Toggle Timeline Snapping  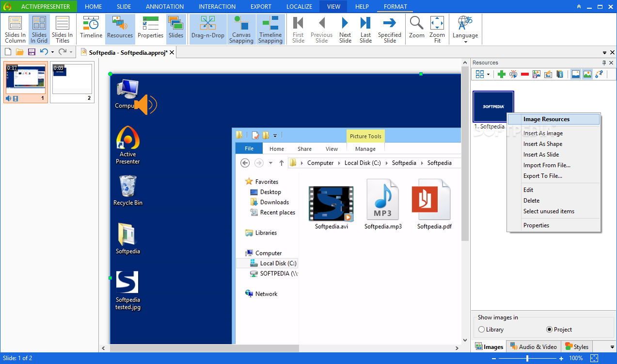(270, 30)
